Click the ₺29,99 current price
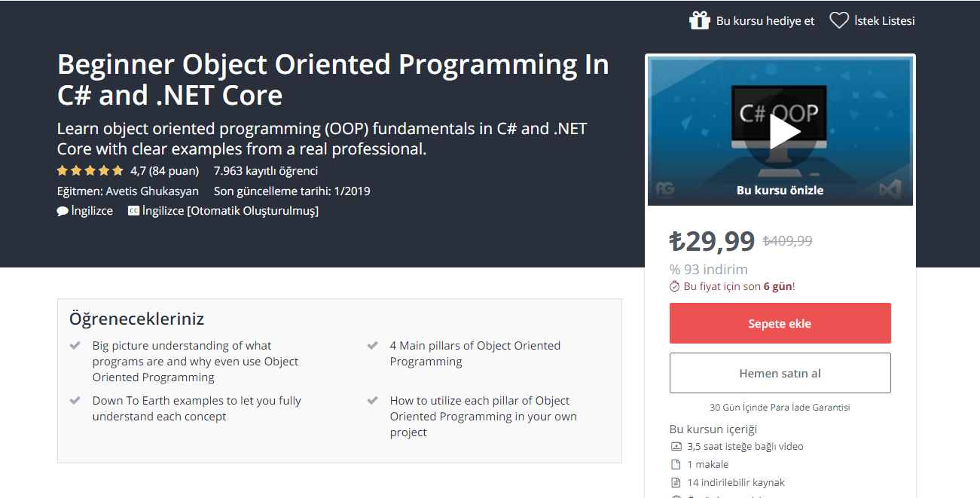This screenshot has height=498, width=980. (x=712, y=241)
